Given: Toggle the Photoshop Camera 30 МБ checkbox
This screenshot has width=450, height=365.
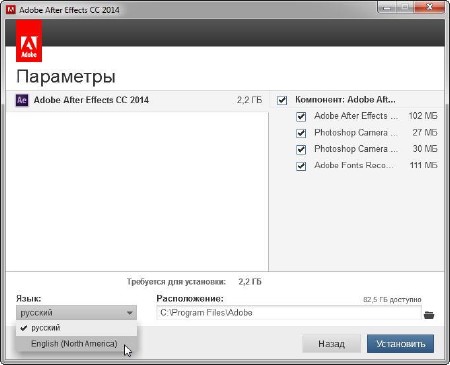Looking at the screenshot, I should 301,149.
